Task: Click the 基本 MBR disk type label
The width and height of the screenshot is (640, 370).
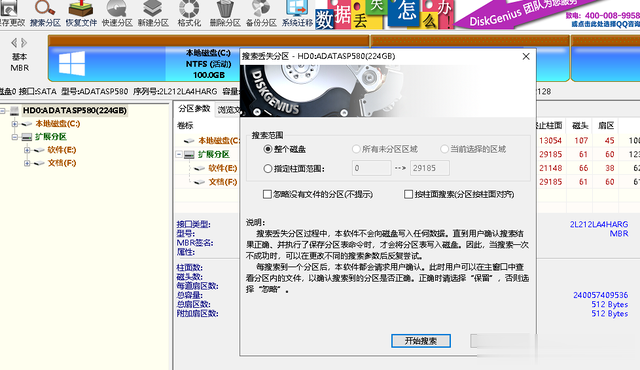Action: click(19, 62)
